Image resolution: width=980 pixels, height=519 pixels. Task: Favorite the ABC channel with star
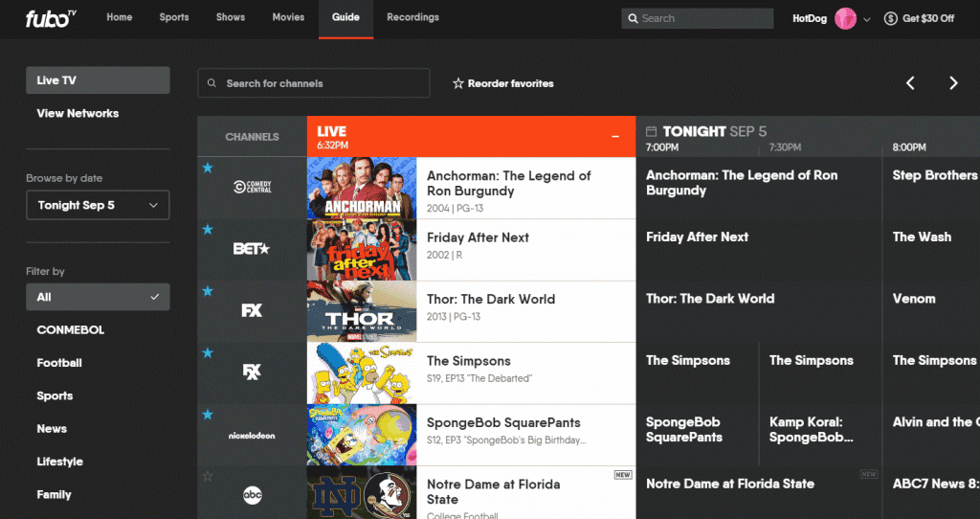[x=207, y=476]
